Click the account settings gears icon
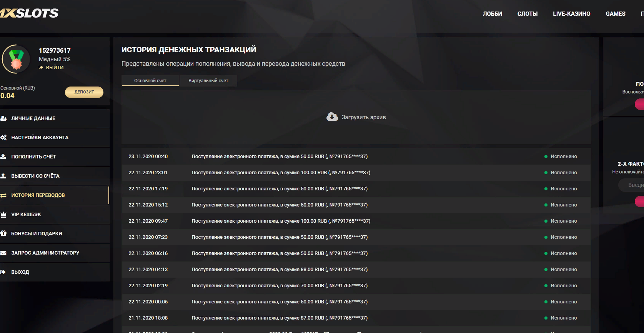Image resolution: width=644 pixels, height=333 pixels. (4, 138)
